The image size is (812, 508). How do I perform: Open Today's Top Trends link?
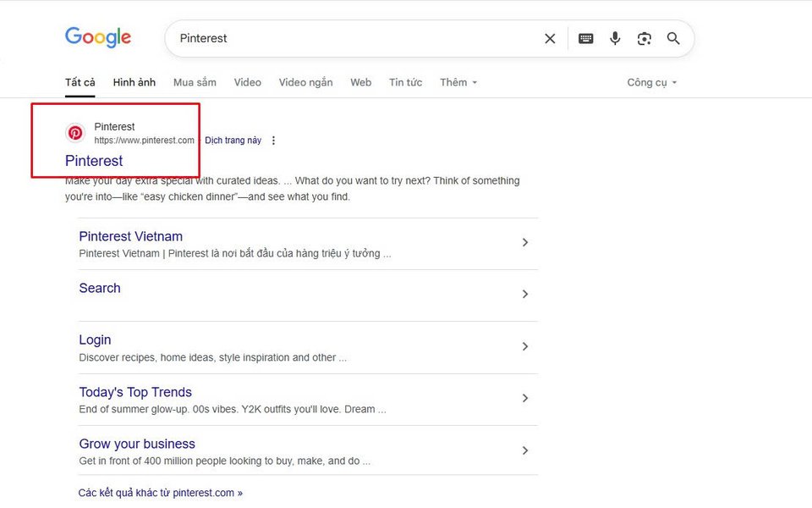pos(135,392)
